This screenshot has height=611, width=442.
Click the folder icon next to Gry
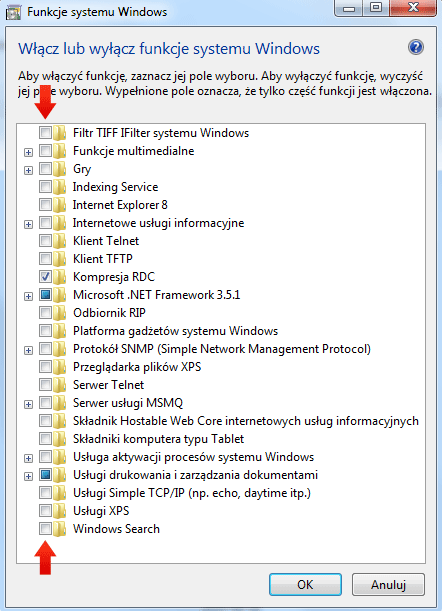(60, 169)
